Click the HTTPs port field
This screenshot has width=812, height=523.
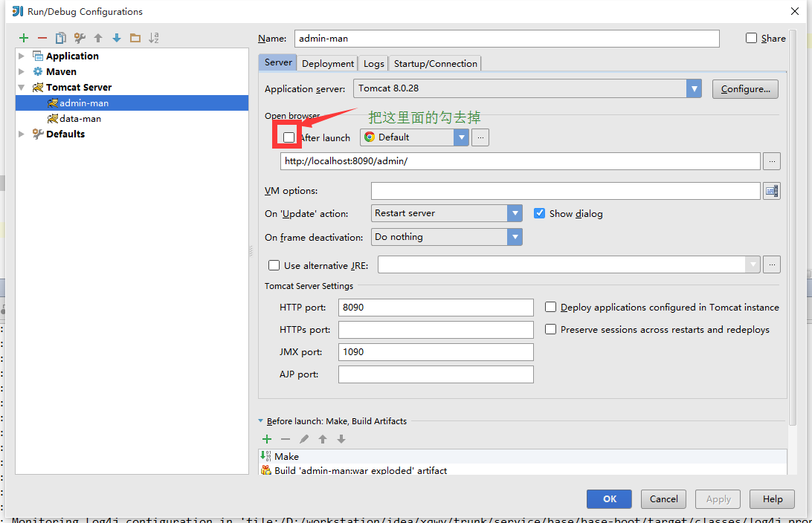coord(436,330)
